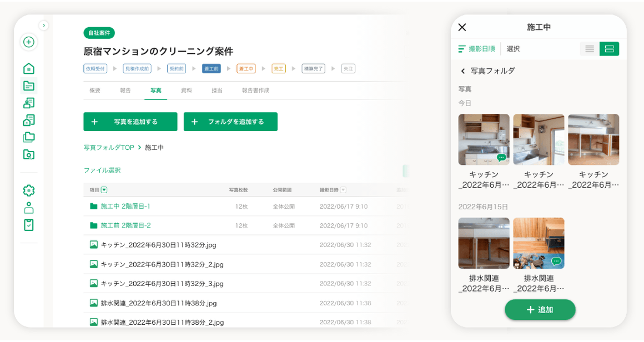Click the 写真フォルダTOP breadcrumb link
Image resolution: width=644 pixels, height=342 pixels.
109,148
